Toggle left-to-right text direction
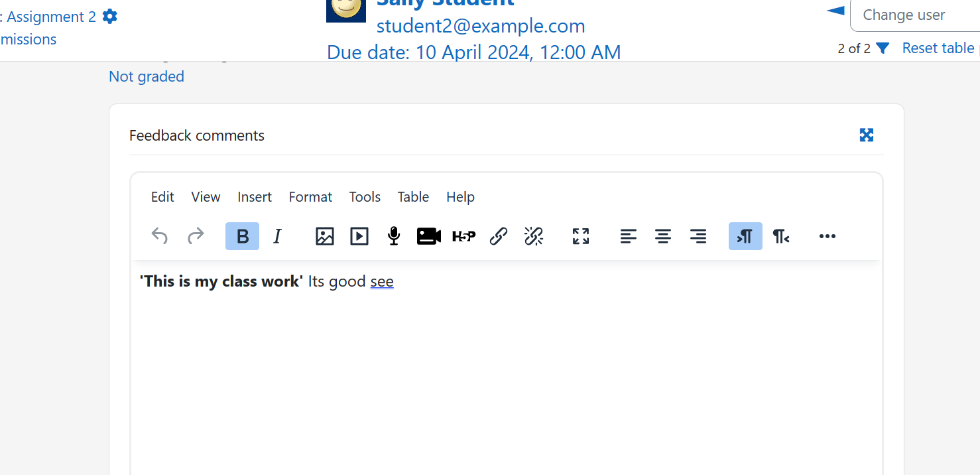 point(745,236)
